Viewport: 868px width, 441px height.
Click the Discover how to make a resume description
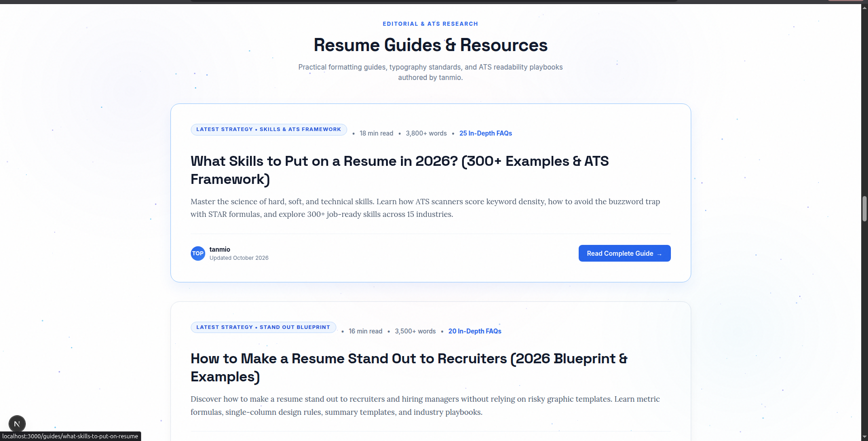coord(425,406)
